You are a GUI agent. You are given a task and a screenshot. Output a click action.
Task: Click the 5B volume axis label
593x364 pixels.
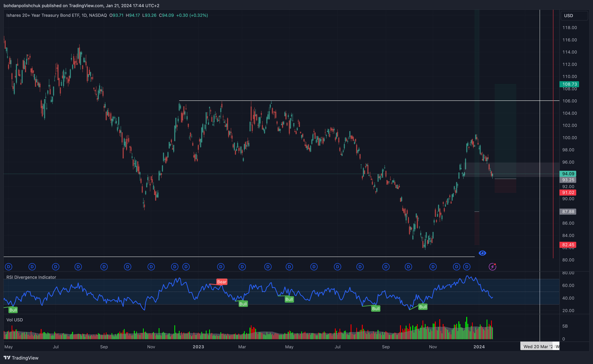coord(565,326)
